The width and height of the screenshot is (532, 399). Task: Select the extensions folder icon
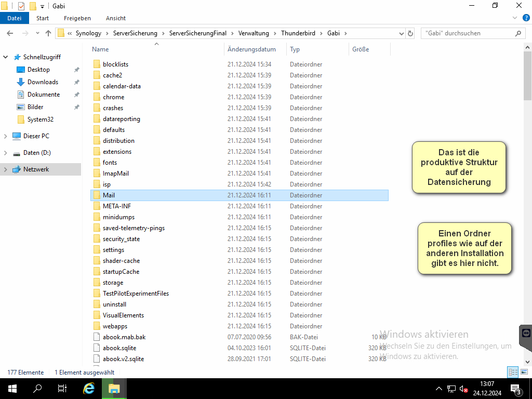[x=97, y=151]
